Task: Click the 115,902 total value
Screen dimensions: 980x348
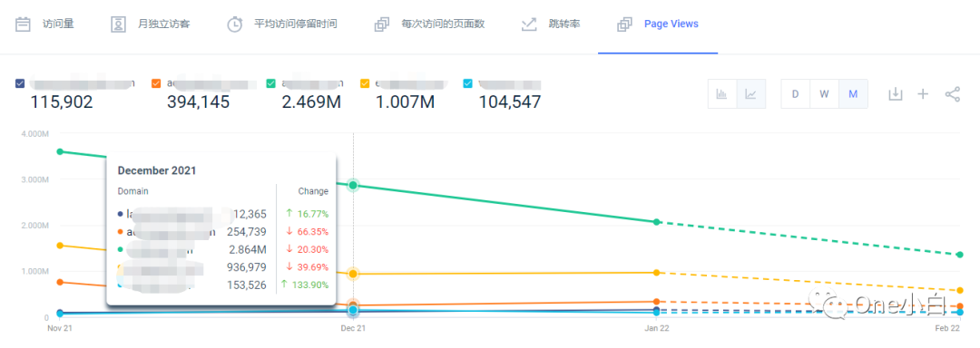Action: pyautogui.click(x=62, y=101)
